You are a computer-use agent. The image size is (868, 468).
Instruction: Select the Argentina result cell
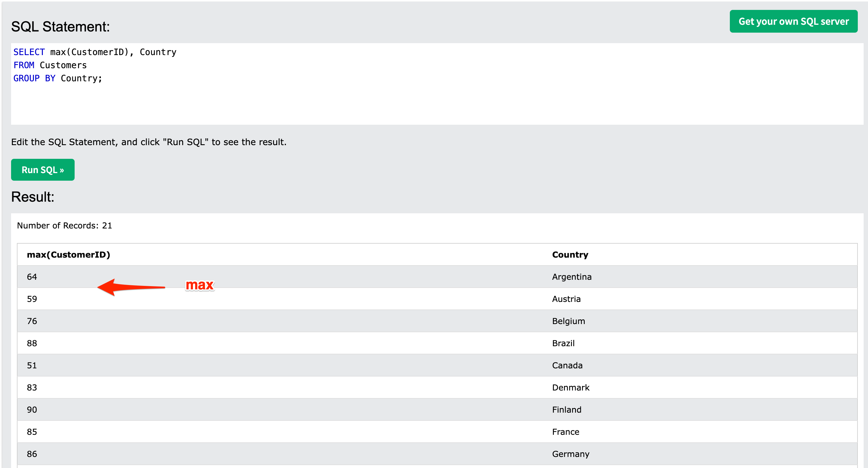pos(572,277)
